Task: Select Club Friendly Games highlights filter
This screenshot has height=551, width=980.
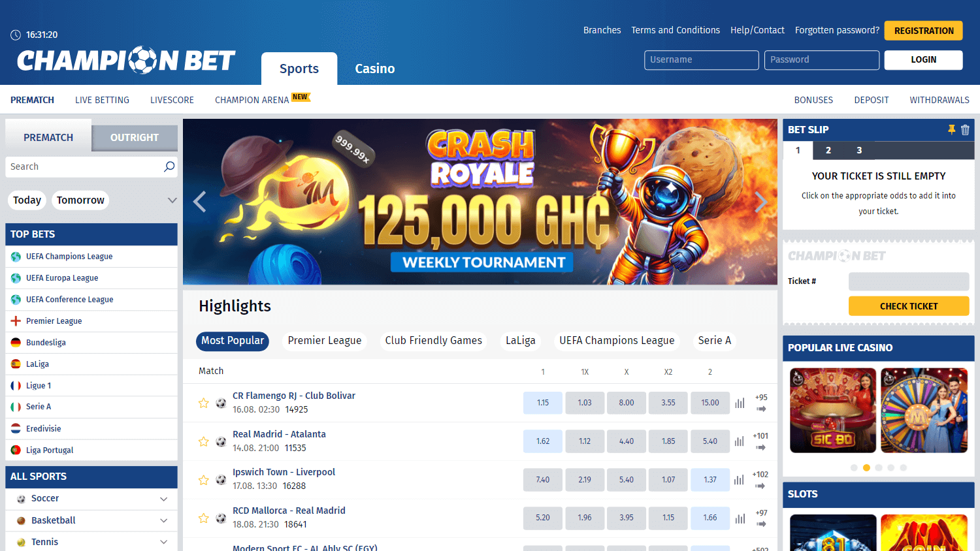Action: [x=434, y=341]
